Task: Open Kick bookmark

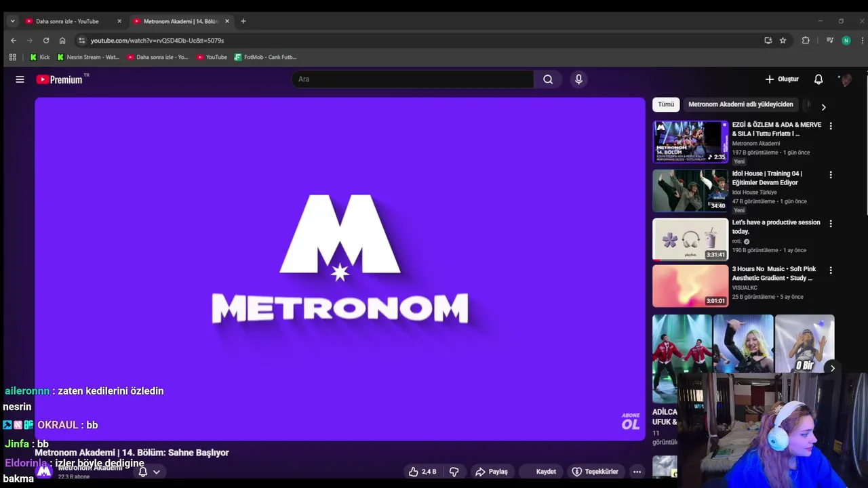Action: [x=40, y=57]
